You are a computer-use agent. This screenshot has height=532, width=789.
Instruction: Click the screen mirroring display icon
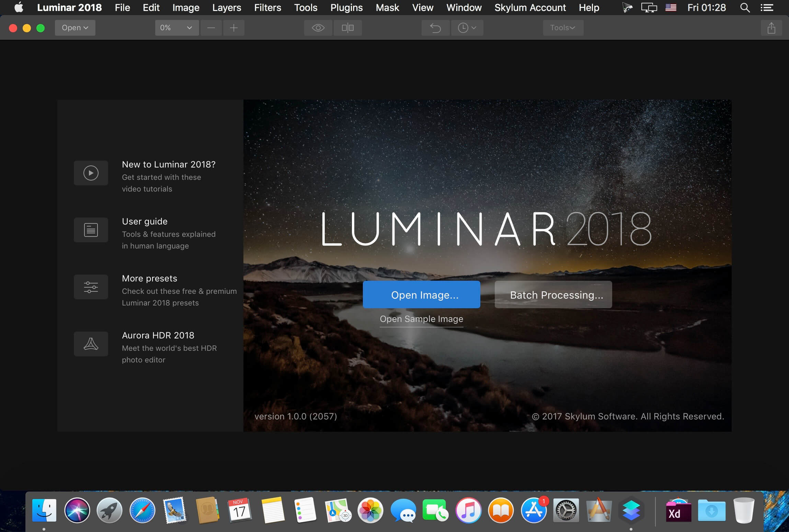(x=649, y=8)
